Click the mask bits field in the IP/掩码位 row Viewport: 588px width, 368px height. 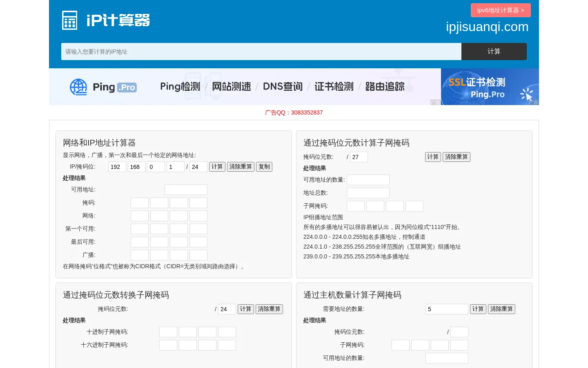pyautogui.click(x=198, y=167)
